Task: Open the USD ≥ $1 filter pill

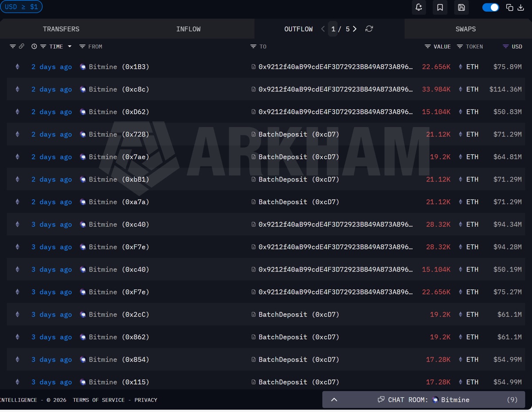Action: [x=21, y=7]
